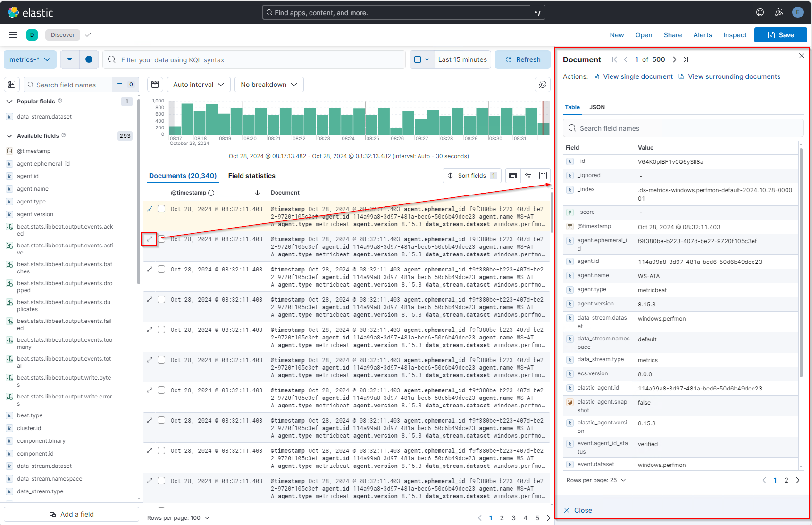Image resolution: width=812 pixels, height=525 pixels.
Task: Select the second document row checkbox
Action: [x=161, y=239]
